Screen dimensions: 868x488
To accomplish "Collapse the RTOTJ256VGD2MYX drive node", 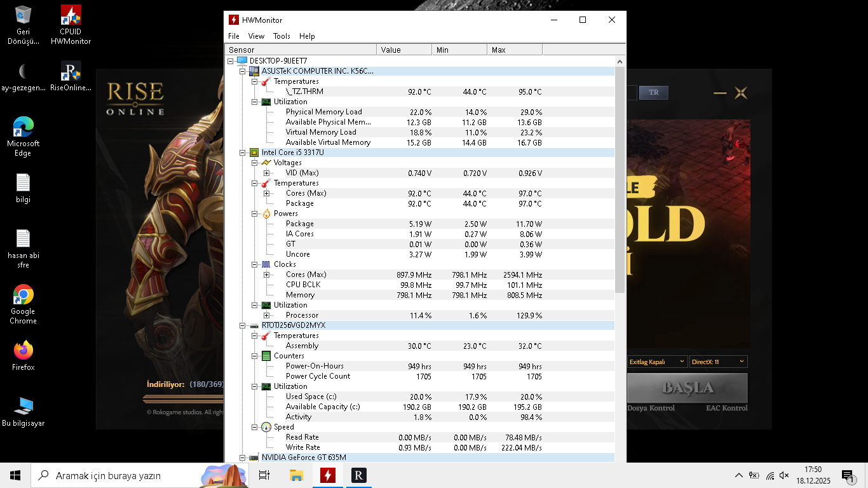I will click(243, 325).
